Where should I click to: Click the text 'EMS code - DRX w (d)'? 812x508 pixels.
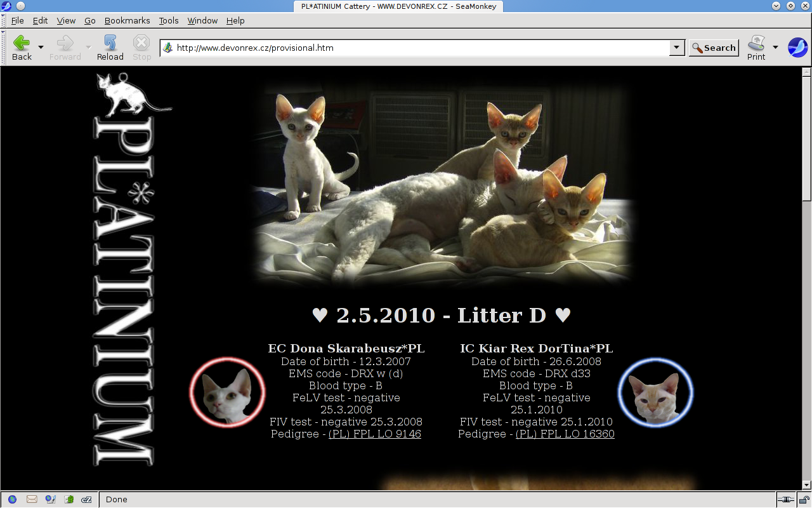(x=346, y=373)
